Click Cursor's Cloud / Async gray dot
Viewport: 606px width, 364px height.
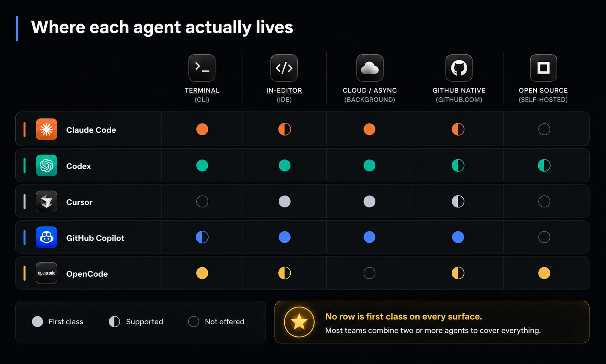click(x=369, y=201)
